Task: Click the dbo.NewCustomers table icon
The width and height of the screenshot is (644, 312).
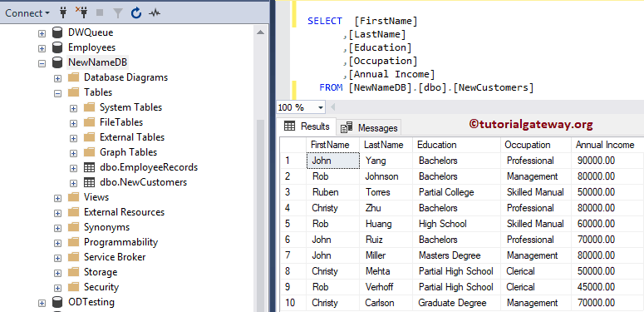Action: 89,182
